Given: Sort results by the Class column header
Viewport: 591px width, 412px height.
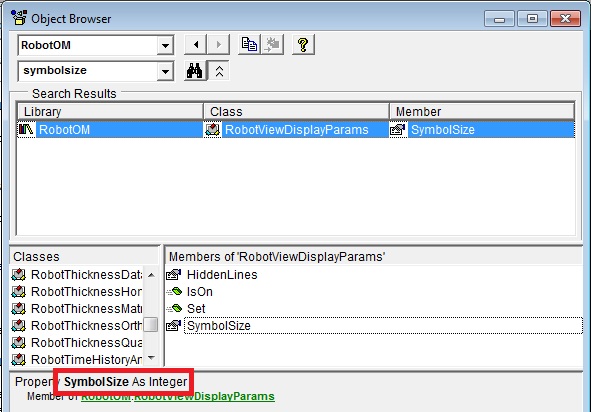Looking at the screenshot, I should (x=296, y=112).
